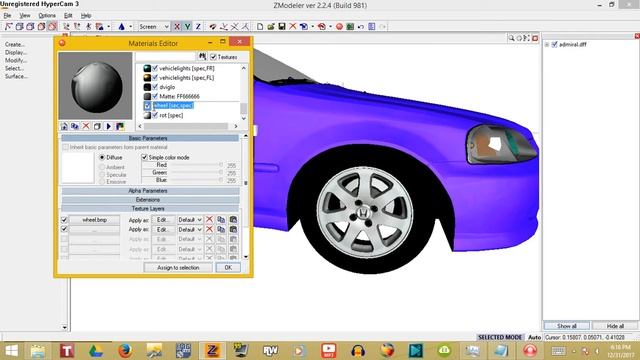Expand Alpha Parameters section

click(x=150, y=191)
